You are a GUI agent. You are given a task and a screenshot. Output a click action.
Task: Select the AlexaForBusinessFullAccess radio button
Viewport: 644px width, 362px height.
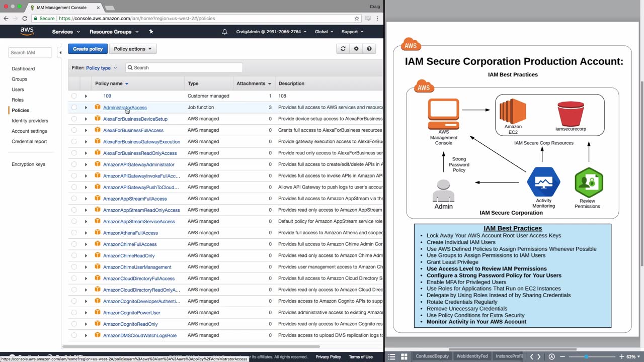click(74, 130)
